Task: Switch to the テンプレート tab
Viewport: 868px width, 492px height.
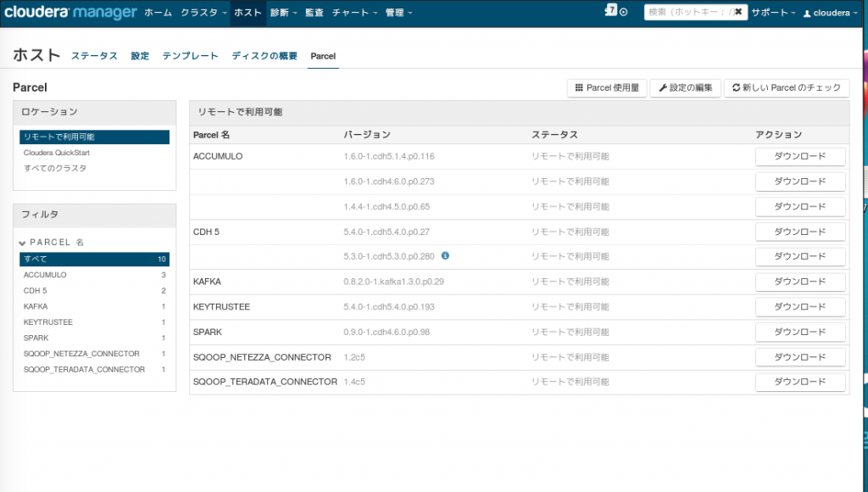Action: 190,56
